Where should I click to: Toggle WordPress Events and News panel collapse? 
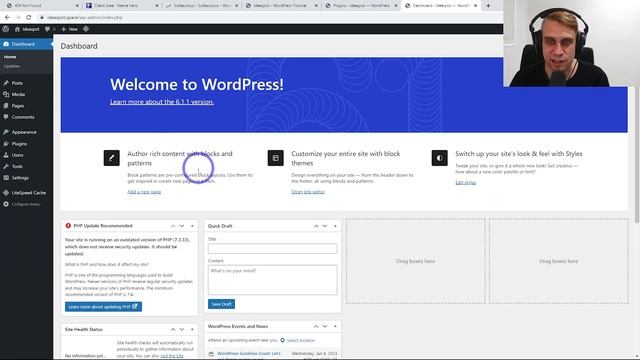click(x=335, y=327)
